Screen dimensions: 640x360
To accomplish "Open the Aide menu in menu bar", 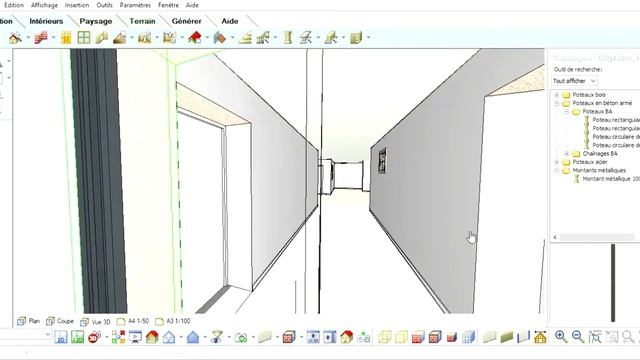I will [192, 5].
